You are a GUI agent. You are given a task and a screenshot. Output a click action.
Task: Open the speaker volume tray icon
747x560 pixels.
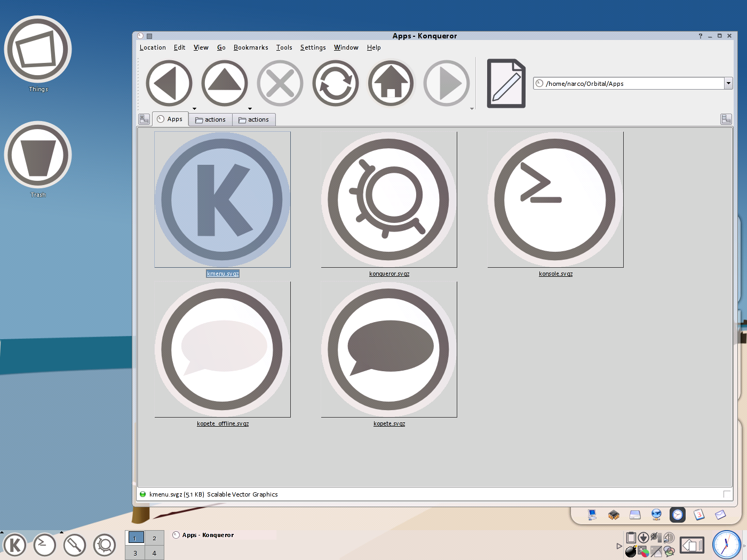(669, 538)
